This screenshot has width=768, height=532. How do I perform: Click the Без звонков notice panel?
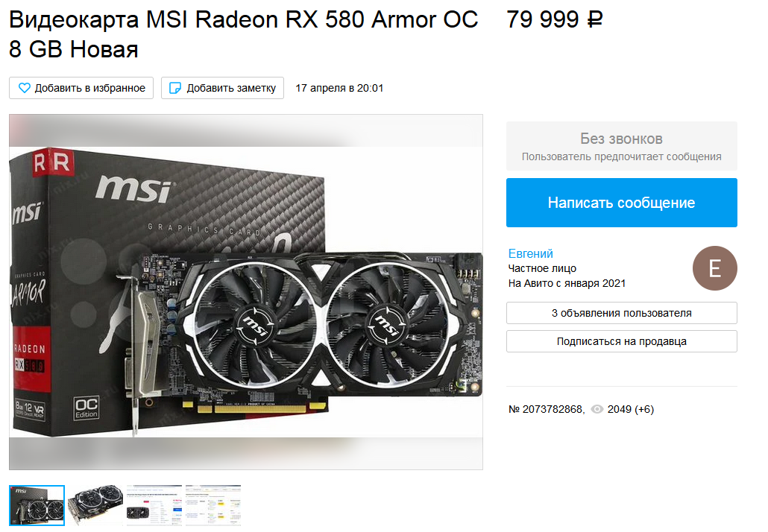(622, 146)
